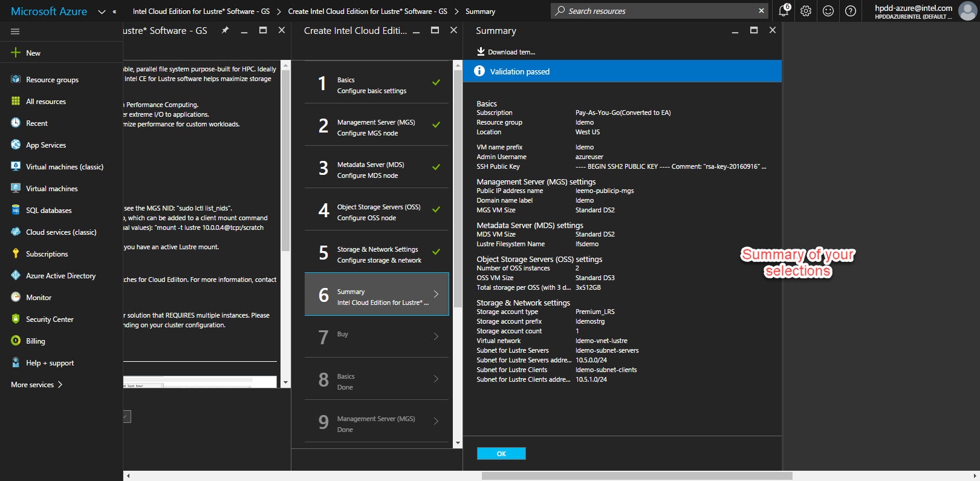Click the Validation passed info icon
980x481 pixels.
(x=479, y=71)
